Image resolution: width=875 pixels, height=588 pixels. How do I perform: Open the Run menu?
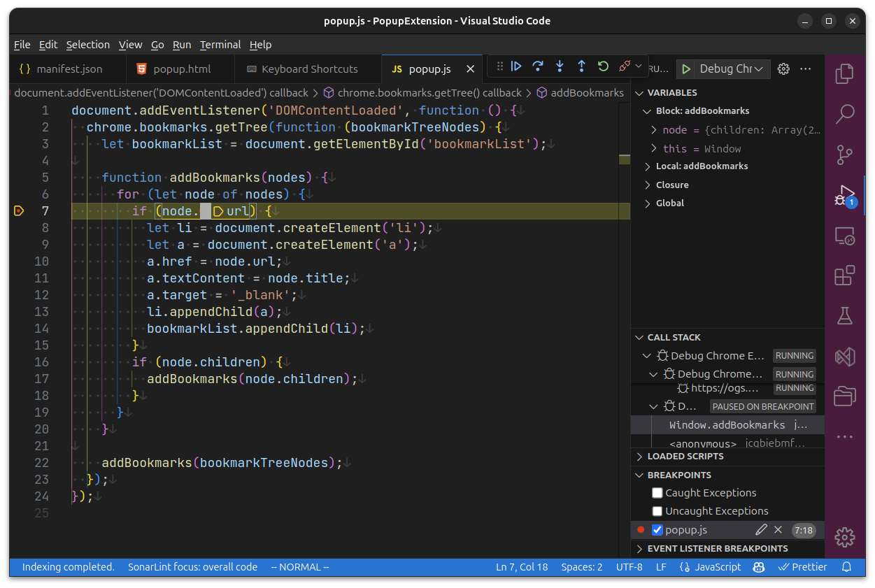pyautogui.click(x=182, y=45)
